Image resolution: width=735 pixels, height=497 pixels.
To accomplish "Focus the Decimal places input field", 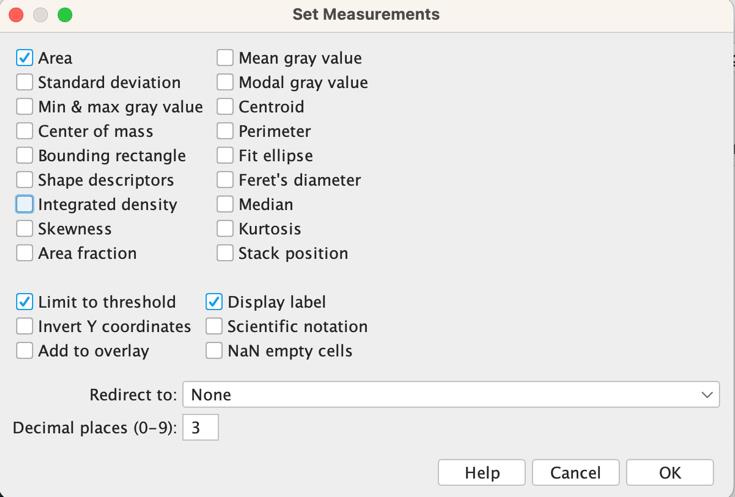I will coord(201,428).
